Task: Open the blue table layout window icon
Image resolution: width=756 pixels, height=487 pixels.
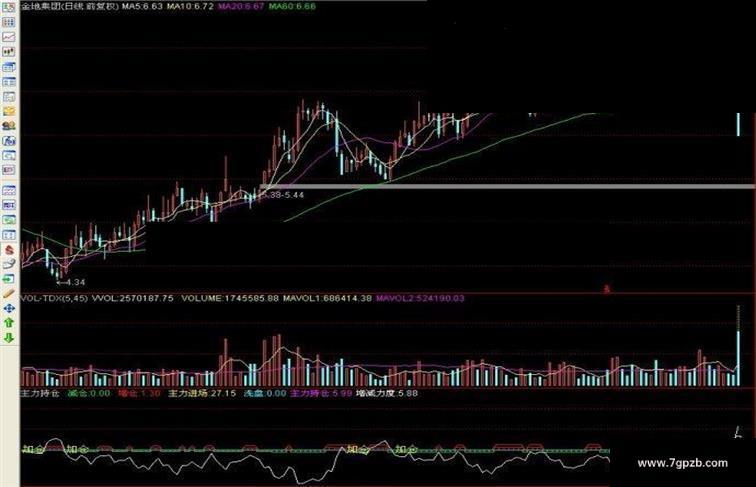Action: click(9, 82)
